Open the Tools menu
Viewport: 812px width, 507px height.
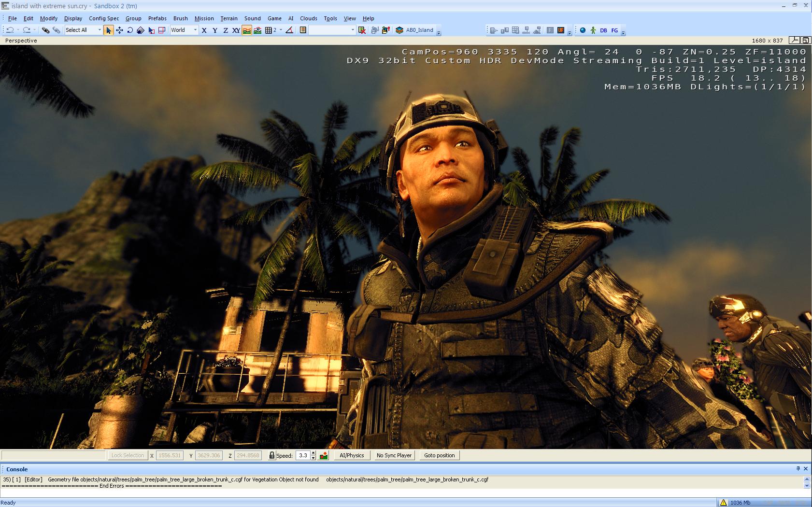330,18
